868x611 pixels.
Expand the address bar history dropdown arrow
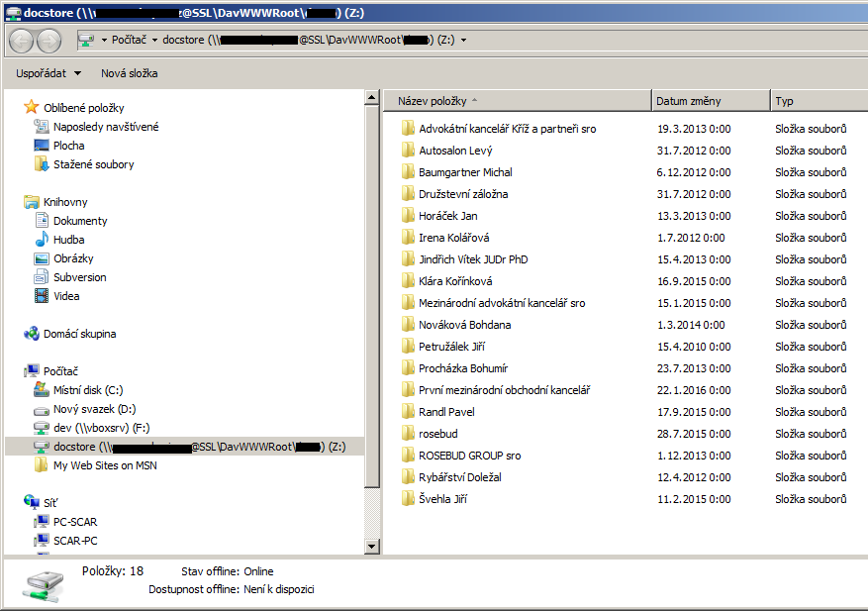tap(464, 41)
